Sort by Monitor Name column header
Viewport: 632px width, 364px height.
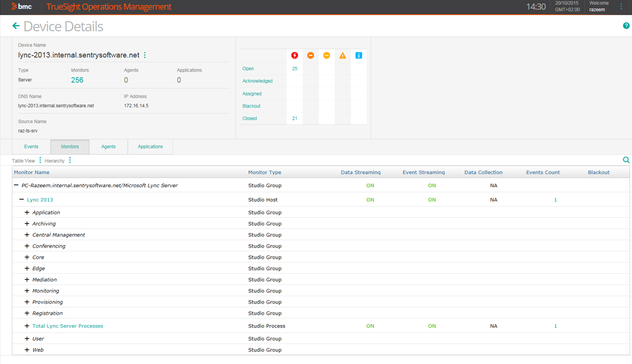pyautogui.click(x=32, y=172)
